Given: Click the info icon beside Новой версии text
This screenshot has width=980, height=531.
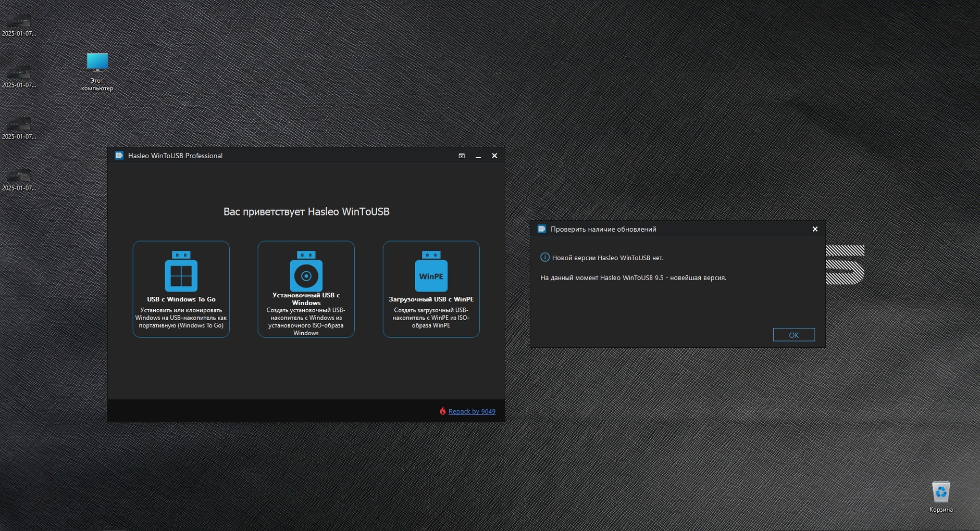Looking at the screenshot, I should pos(544,257).
